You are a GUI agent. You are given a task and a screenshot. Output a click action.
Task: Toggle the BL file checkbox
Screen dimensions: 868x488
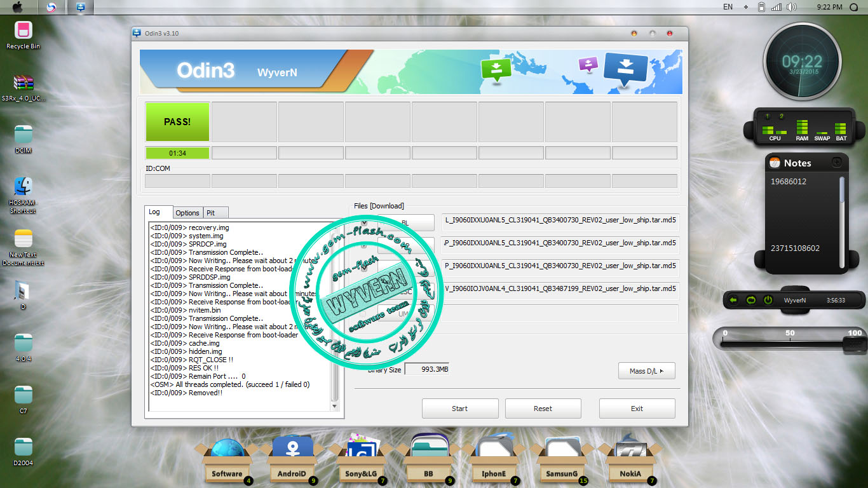click(364, 222)
